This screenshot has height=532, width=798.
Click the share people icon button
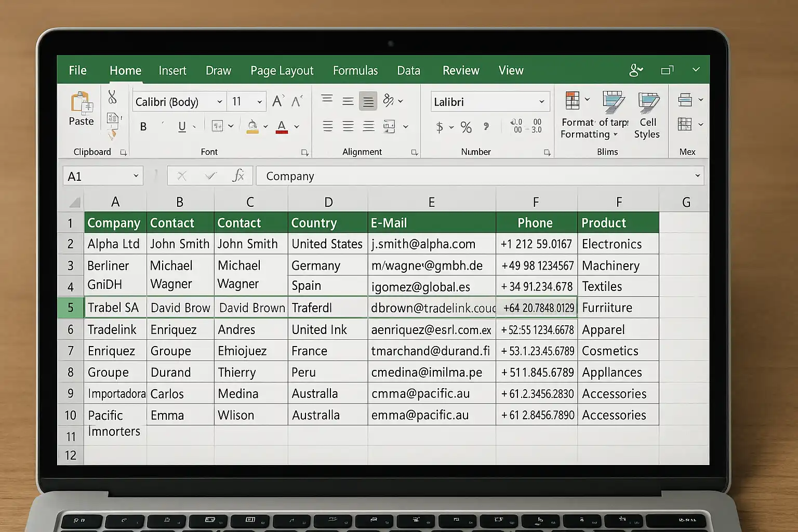coord(635,70)
